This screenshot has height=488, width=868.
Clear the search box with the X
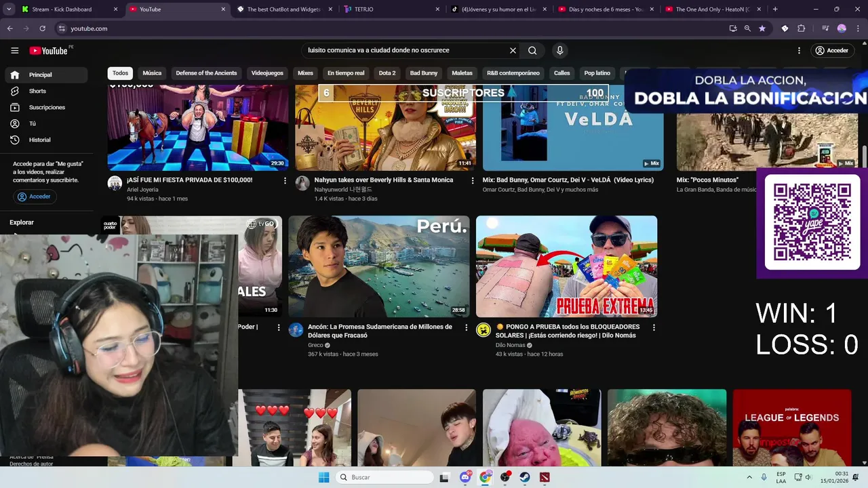coord(513,50)
